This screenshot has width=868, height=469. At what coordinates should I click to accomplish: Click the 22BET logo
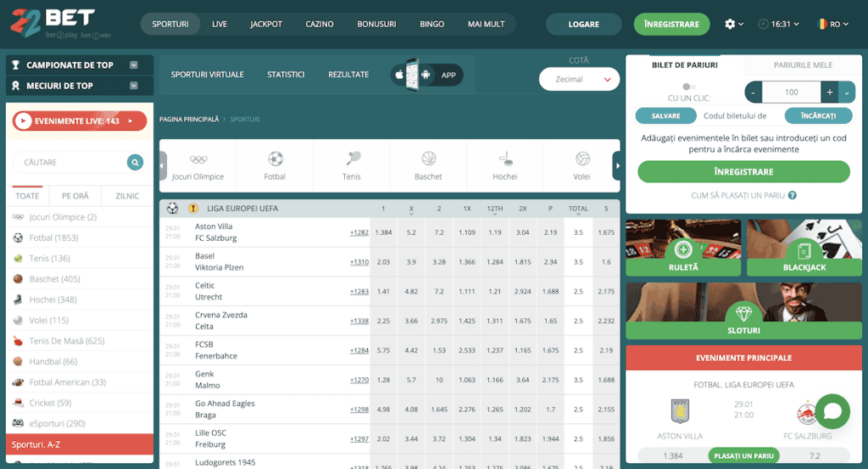coord(60,23)
